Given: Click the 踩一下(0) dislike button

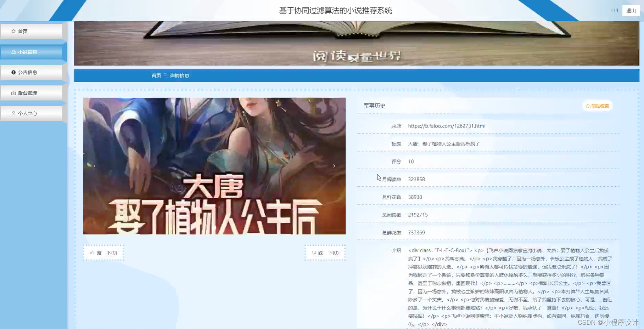Looking at the screenshot, I should pos(325,253).
